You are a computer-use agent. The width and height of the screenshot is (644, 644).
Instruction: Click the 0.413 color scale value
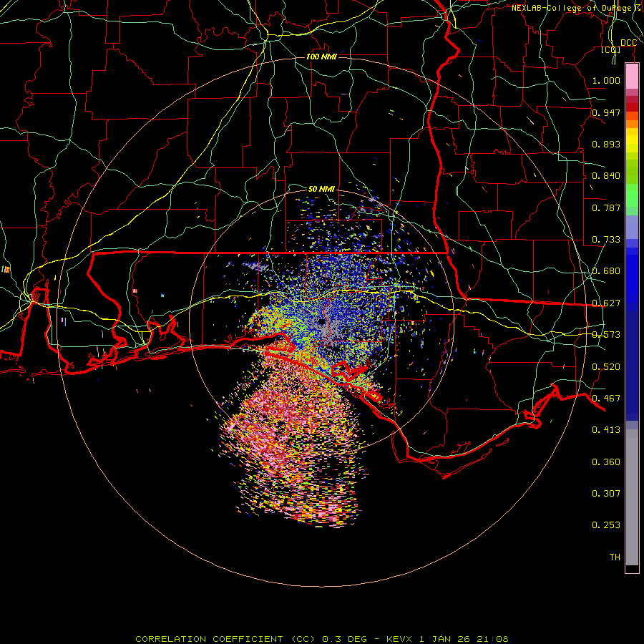pyautogui.click(x=606, y=430)
